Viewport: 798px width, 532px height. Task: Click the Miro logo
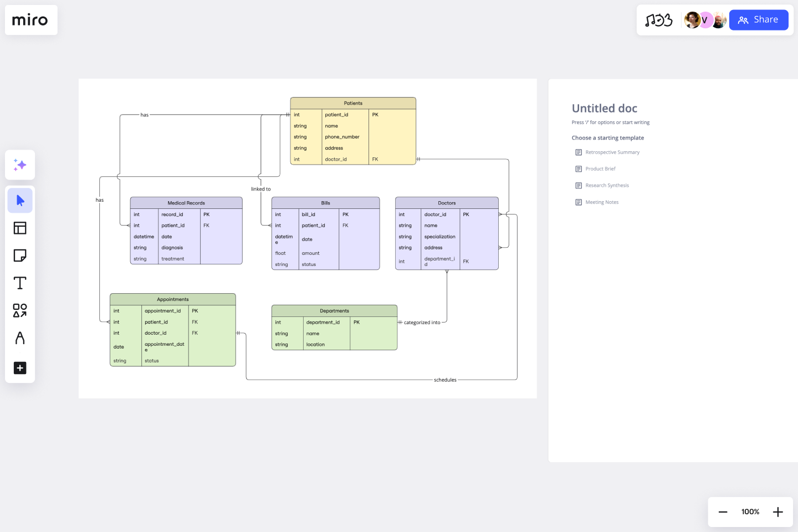pos(31,20)
